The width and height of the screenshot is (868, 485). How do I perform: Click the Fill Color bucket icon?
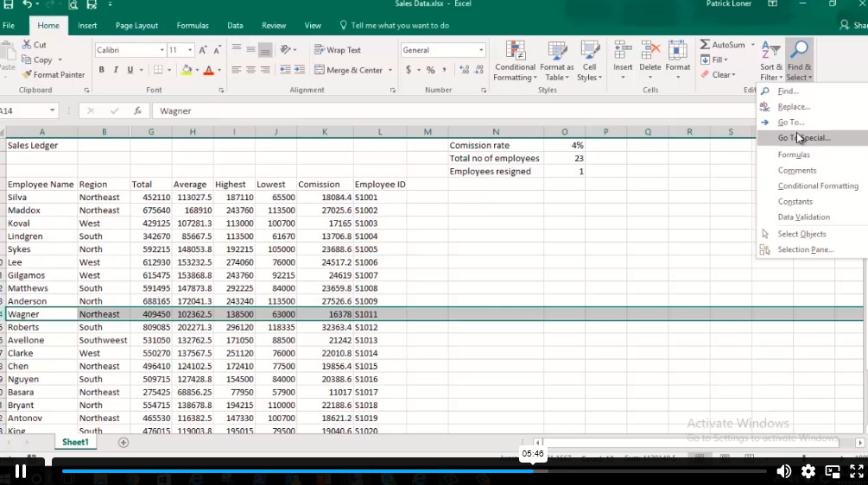tap(187, 70)
